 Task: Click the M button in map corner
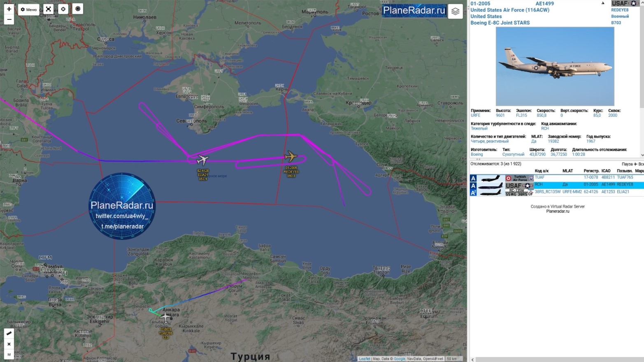click(9, 355)
